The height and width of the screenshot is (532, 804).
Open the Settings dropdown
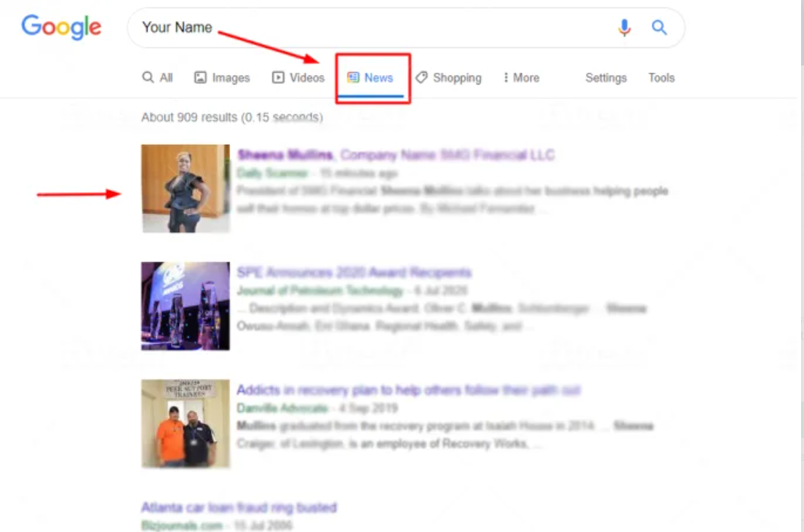pos(605,78)
